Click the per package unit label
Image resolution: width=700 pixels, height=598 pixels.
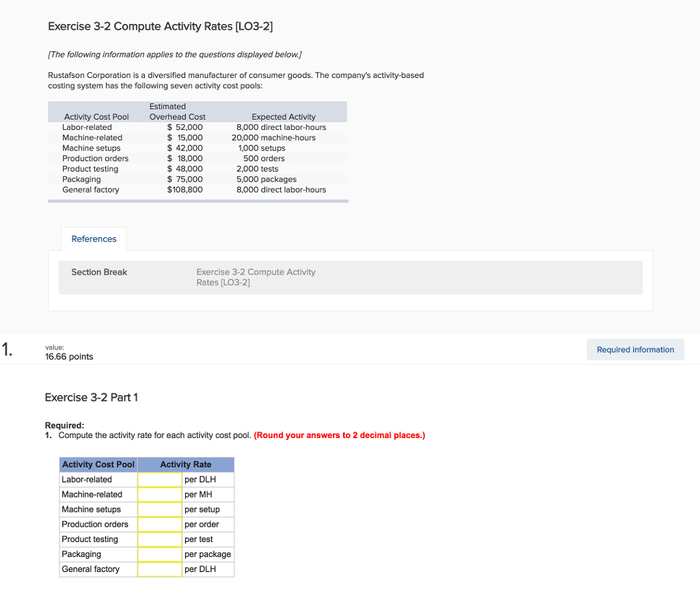[x=208, y=554]
